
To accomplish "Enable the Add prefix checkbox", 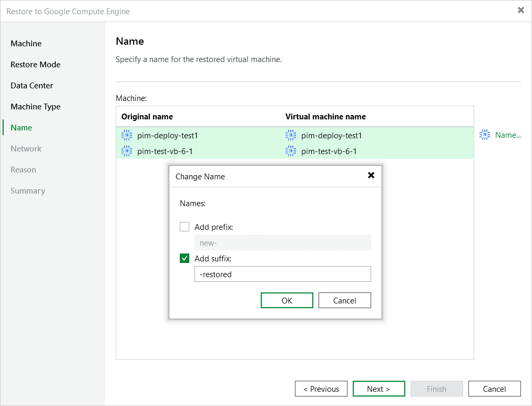I will [184, 227].
